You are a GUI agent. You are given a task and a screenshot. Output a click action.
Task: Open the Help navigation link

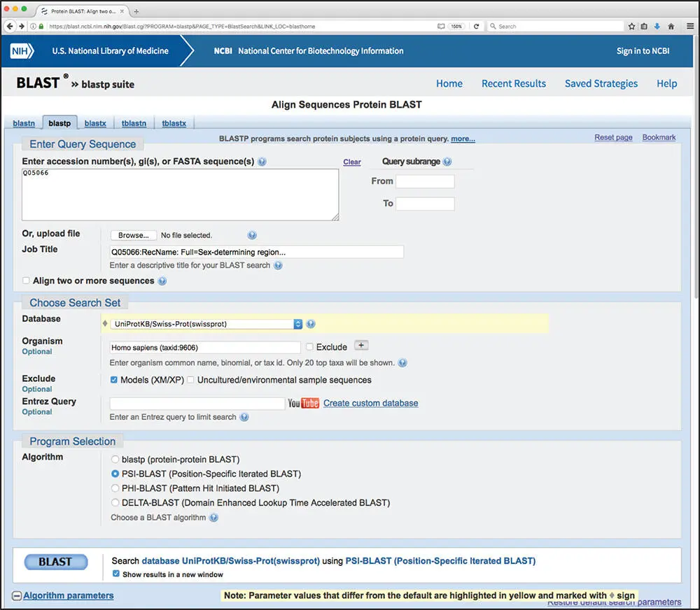pos(666,83)
